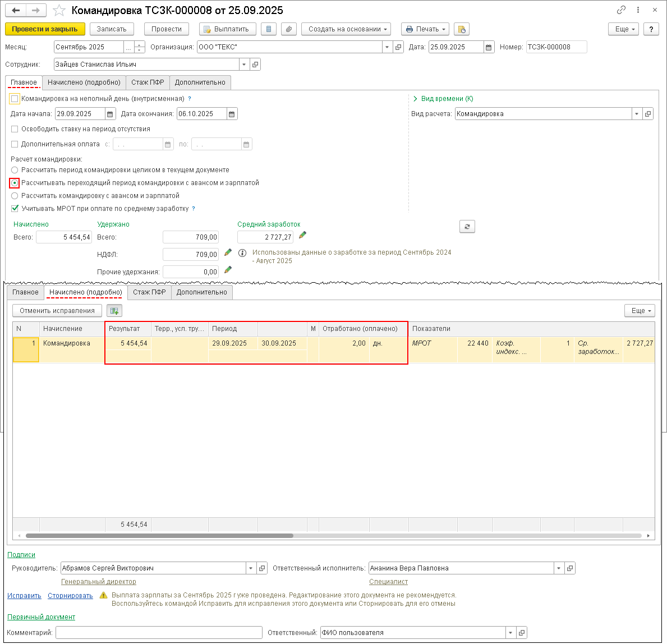667x644 pixels.
Task: Select Рассчитать период командировки целиком option
Action: click(15, 170)
